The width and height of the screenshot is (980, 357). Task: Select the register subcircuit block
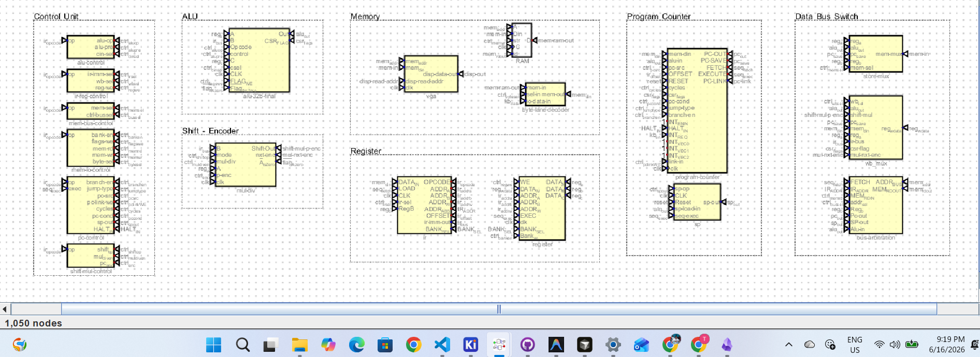point(542,210)
